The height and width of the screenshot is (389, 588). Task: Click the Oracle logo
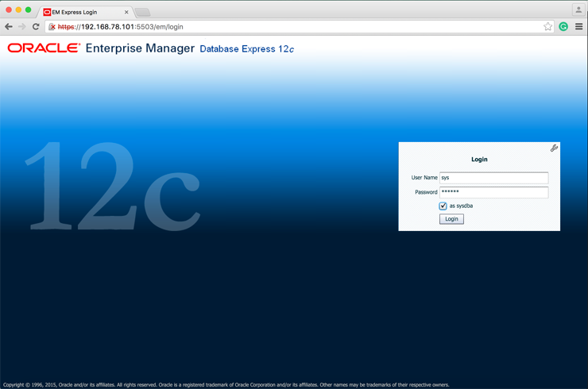(44, 48)
